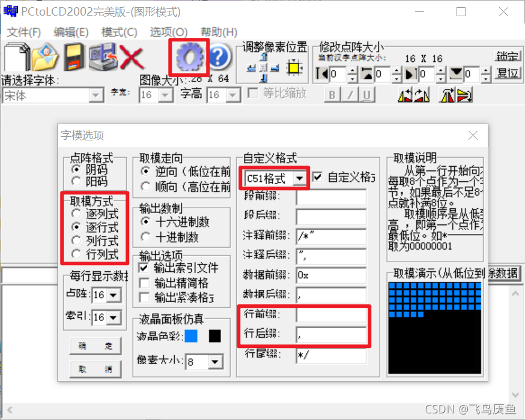Image resolution: width=525 pixels, height=420 pixels.
Task: Click the 复位 button
Action: click(x=508, y=73)
